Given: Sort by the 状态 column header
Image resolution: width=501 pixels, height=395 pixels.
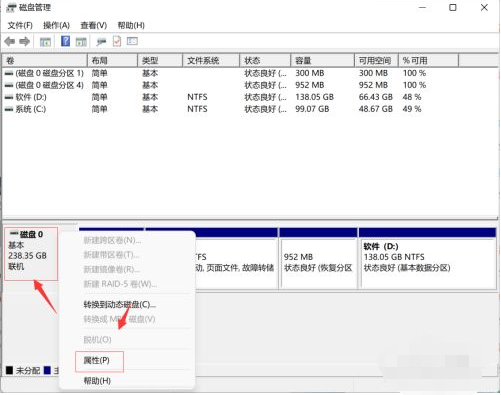Looking at the screenshot, I should click(x=265, y=61).
